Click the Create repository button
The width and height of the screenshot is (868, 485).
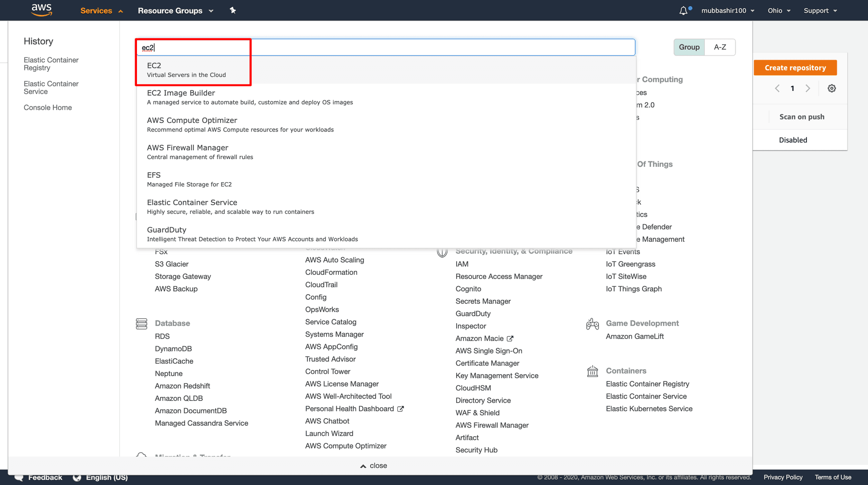[795, 68]
